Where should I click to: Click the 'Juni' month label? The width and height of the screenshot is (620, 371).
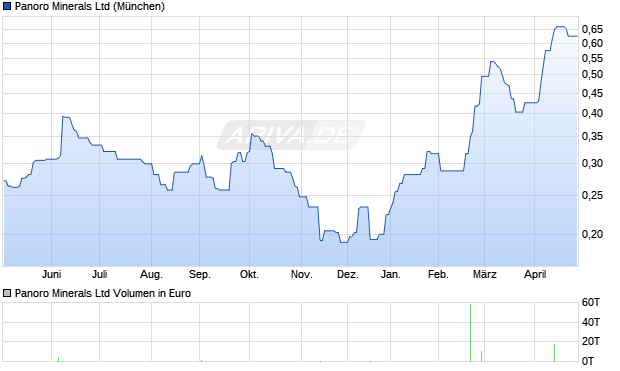coord(51,274)
